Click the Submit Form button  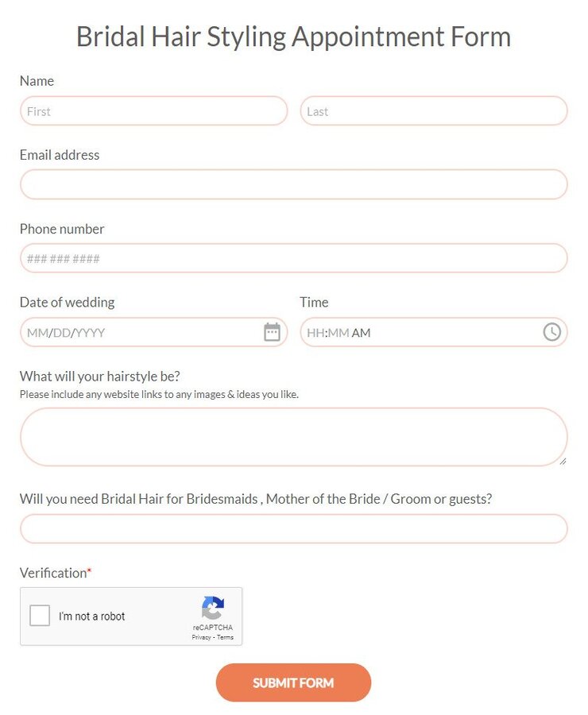point(293,682)
